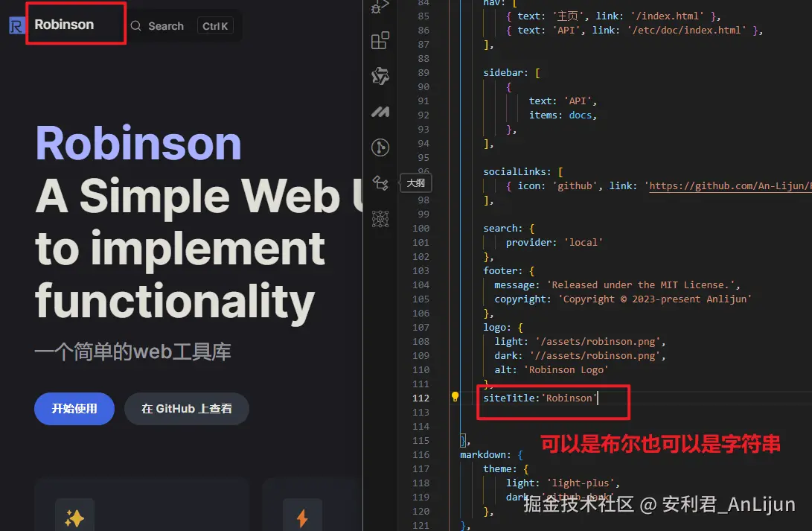812x531 pixels.
Task: Click the 'footer: {' line
Action: (508, 270)
